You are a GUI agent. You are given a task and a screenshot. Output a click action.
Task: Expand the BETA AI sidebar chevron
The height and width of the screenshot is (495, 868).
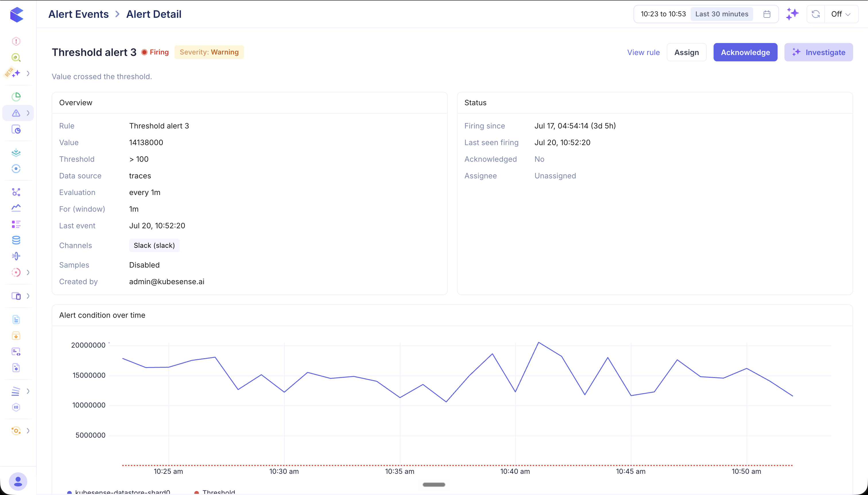[x=28, y=73]
